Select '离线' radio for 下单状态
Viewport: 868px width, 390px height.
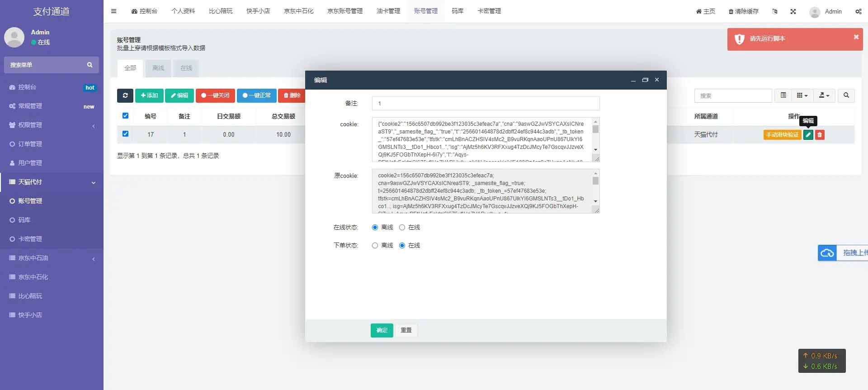[x=375, y=246]
